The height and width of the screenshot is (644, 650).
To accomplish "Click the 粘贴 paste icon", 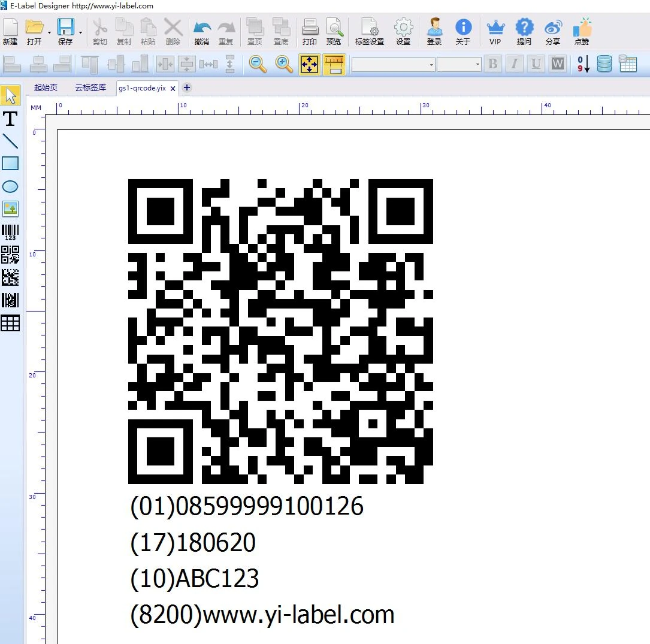I will point(148,32).
